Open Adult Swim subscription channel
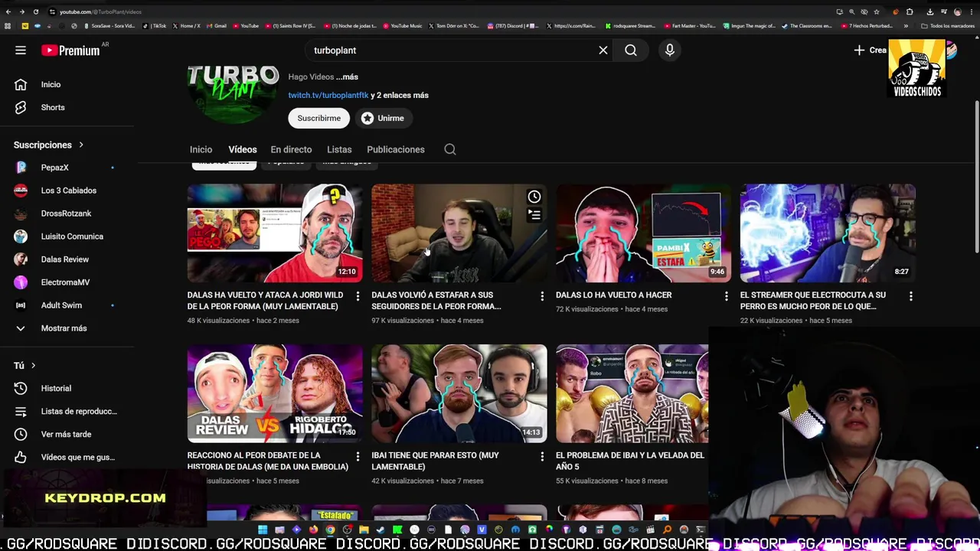The width and height of the screenshot is (980, 551). (x=61, y=305)
